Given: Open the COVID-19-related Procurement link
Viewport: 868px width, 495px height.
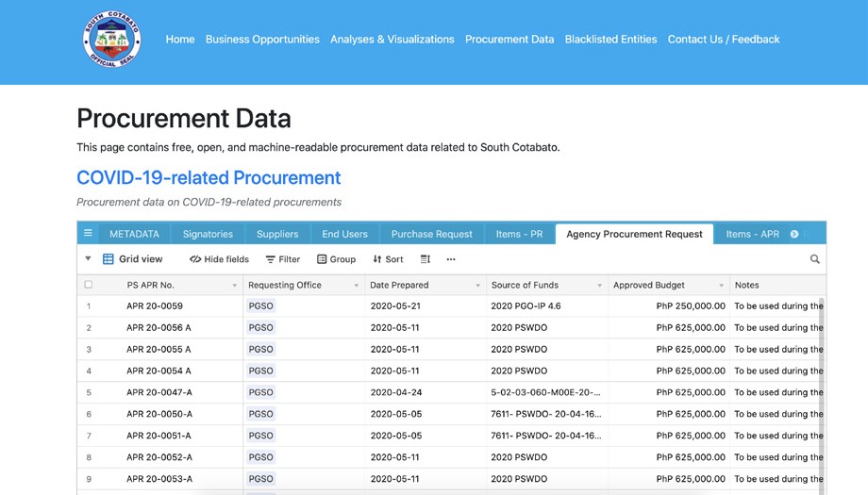Looking at the screenshot, I should pos(209,178).
